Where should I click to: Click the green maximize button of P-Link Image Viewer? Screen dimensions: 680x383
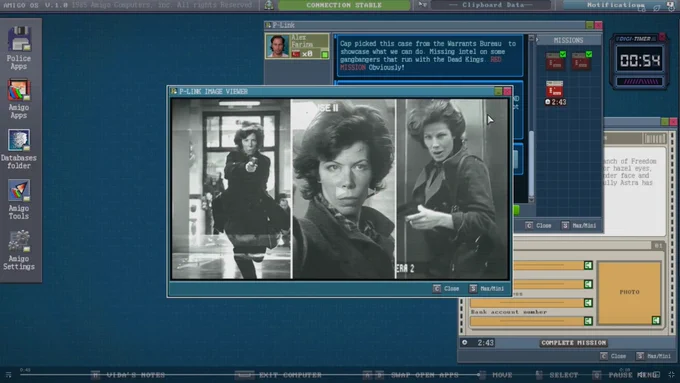tap(498, 91)
